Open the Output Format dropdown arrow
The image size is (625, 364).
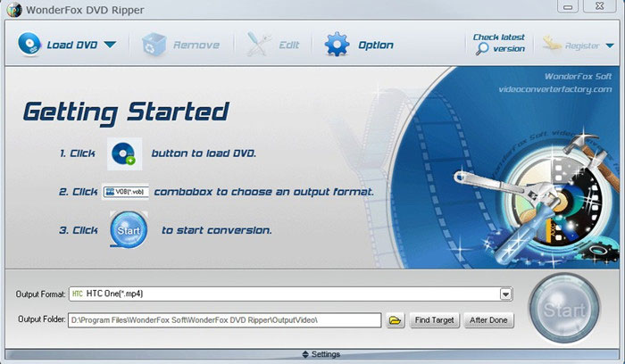click(x=505, y=294)
